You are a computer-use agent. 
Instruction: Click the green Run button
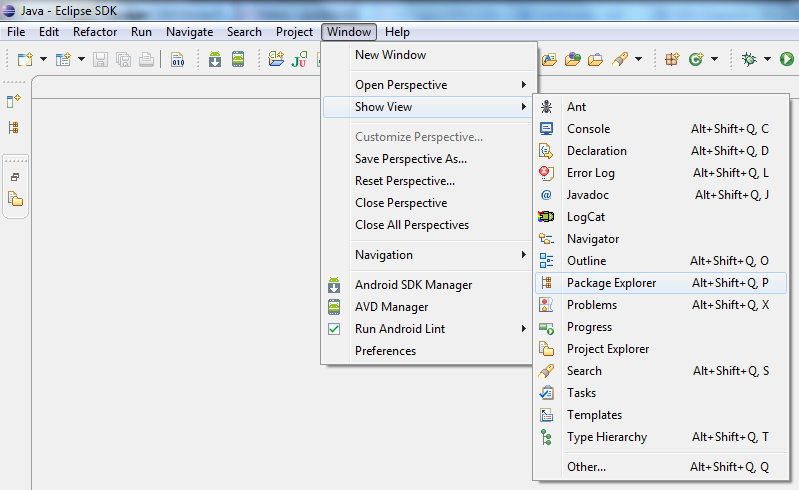click(x=787, y=59)
